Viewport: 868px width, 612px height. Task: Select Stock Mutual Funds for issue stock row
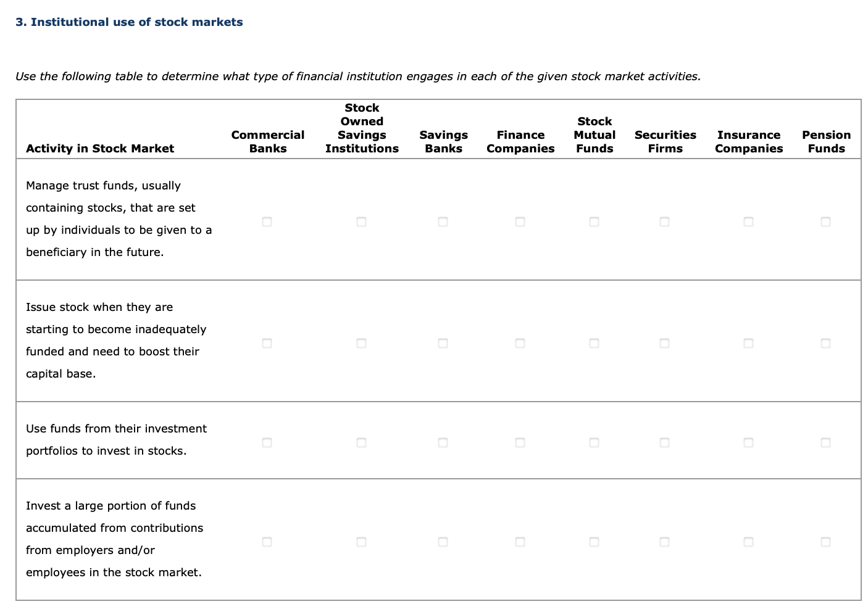[594, 343]
